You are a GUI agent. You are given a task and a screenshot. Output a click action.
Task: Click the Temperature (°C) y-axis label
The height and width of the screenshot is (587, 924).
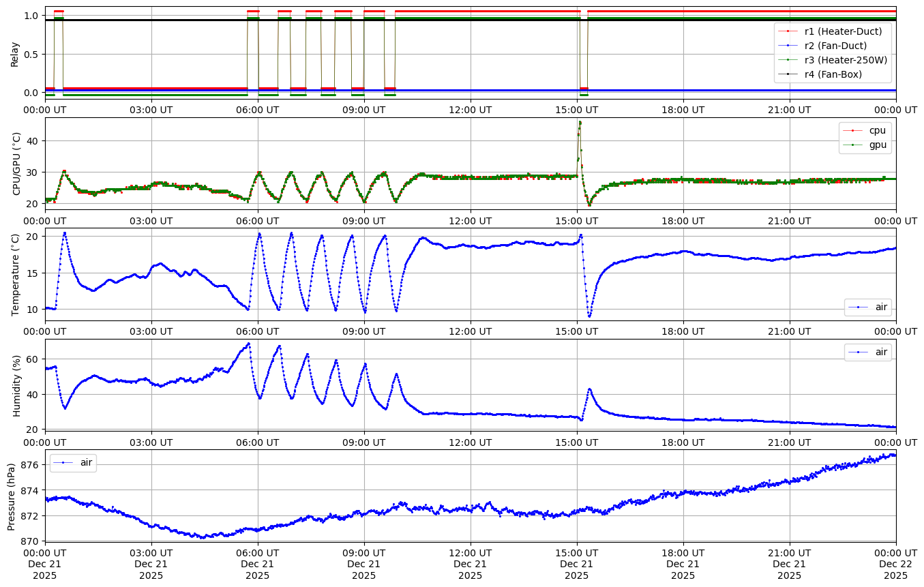(16, 275)
